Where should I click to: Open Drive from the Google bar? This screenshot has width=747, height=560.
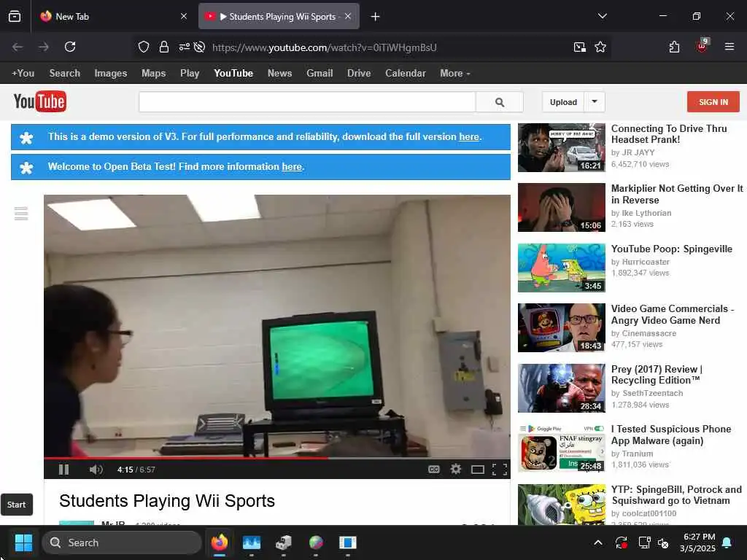pos(359,74)
